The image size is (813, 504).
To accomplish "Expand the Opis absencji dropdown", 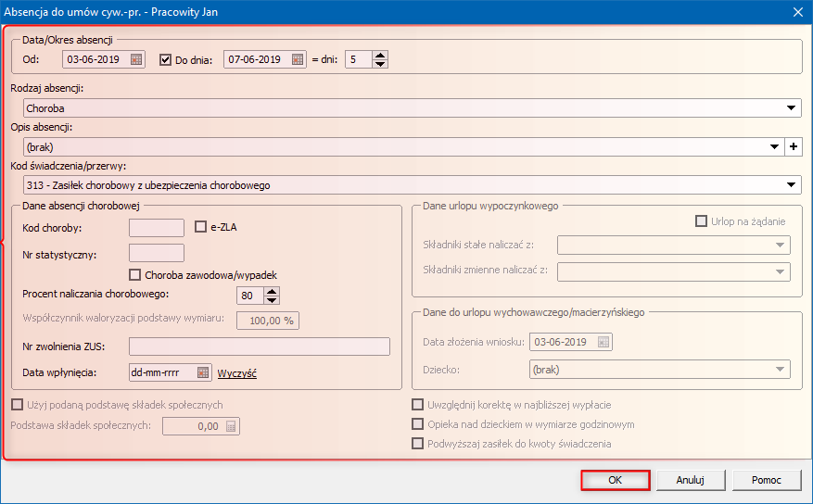I will pos(775,147).
